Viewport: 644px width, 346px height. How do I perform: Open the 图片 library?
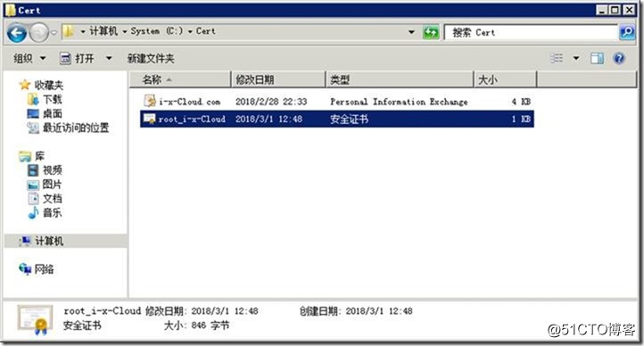pyautogui.click(x=52, y=185)
